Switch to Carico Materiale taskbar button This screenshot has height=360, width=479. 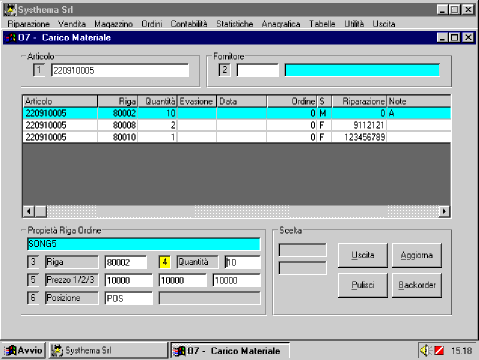point(230,351)
